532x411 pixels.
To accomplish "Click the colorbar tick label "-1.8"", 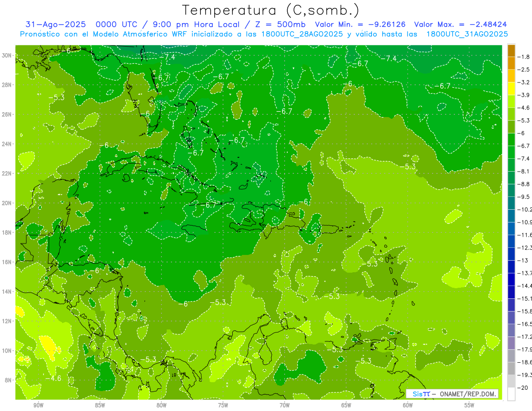I will 524,57.
